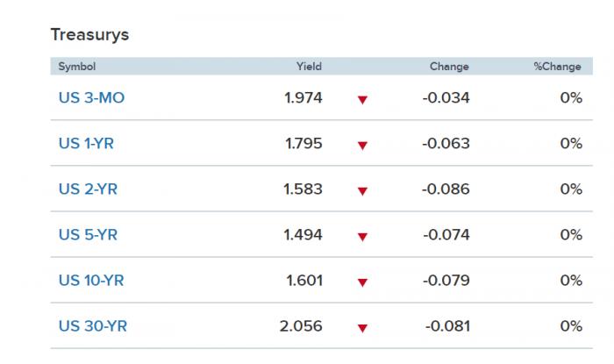This screenshot has height=364, width=614.
Task: Click the 1.974 yield value
Action: pos(303,98)
